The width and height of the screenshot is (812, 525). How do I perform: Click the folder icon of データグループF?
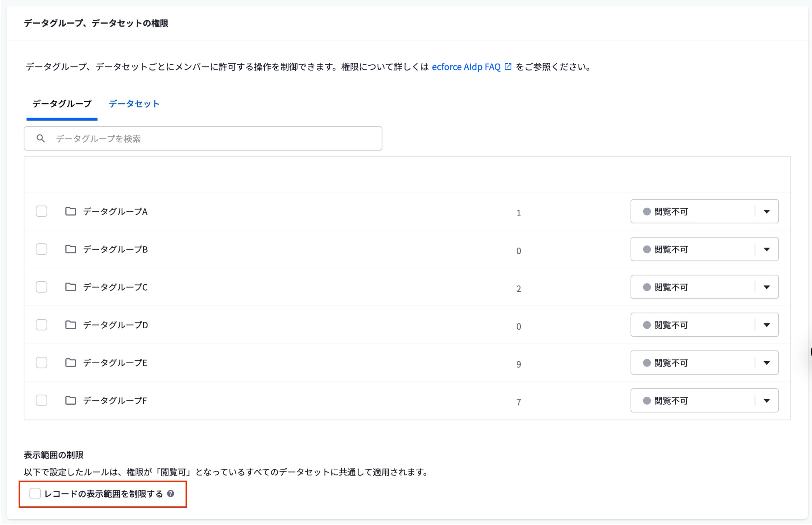(x=71, y=401)
